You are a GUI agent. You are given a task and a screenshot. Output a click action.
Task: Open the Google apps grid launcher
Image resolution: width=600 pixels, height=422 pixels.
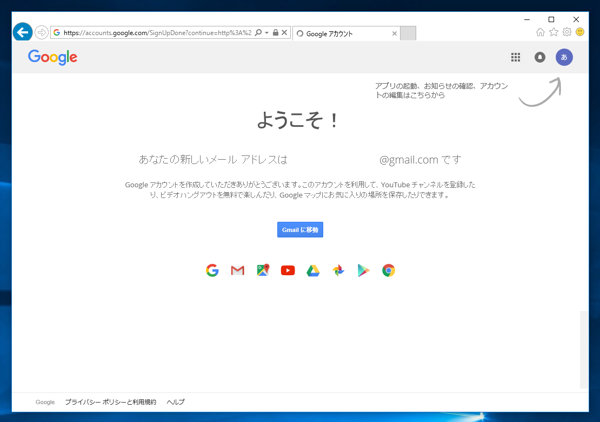coord(515,57)
